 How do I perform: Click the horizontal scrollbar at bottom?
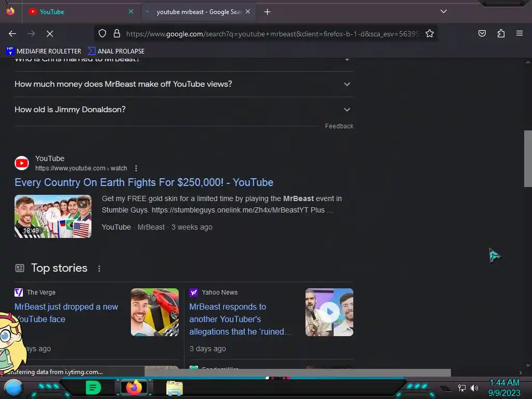[x=298, y=373]
